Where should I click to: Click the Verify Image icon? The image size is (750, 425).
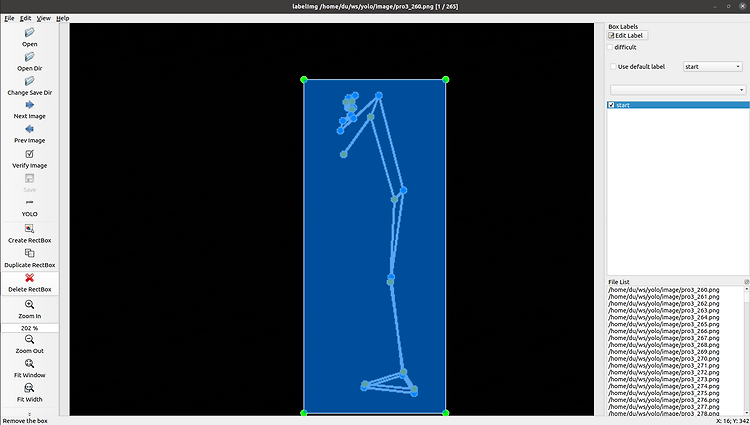pos(29,154)
